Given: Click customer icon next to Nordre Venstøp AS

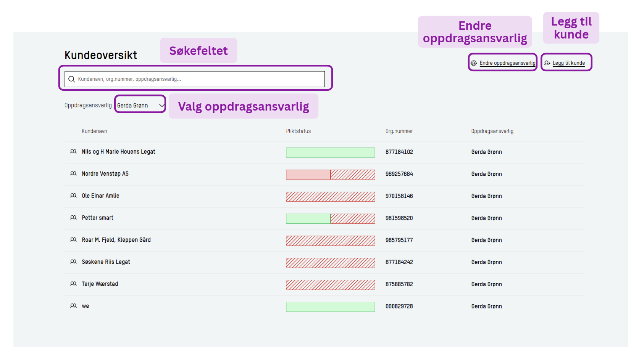Looking at the screenshot, I should pyautogui.click(x=73, y=174).
